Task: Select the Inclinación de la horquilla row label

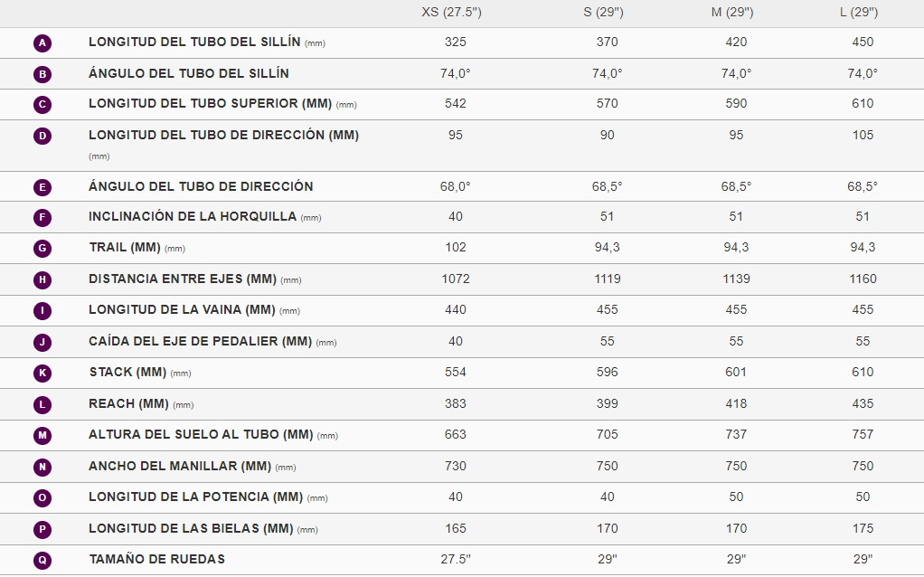Action: (193, 216)
